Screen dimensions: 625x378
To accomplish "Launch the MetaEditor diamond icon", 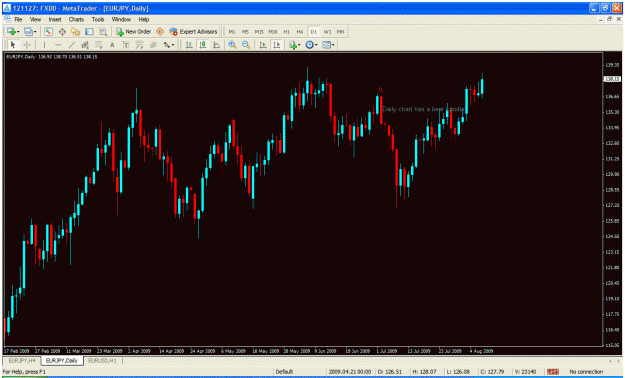I will coord(160,32).
